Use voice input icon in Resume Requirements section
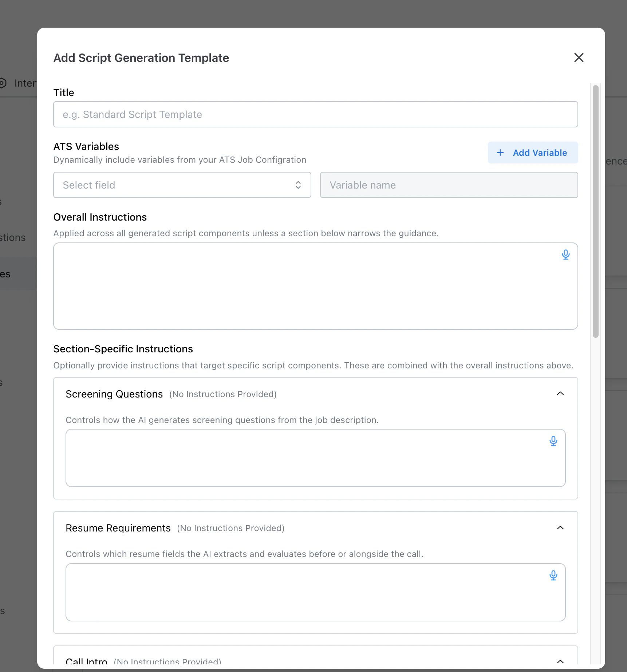627x672 pixels. (x=553, y=576)
